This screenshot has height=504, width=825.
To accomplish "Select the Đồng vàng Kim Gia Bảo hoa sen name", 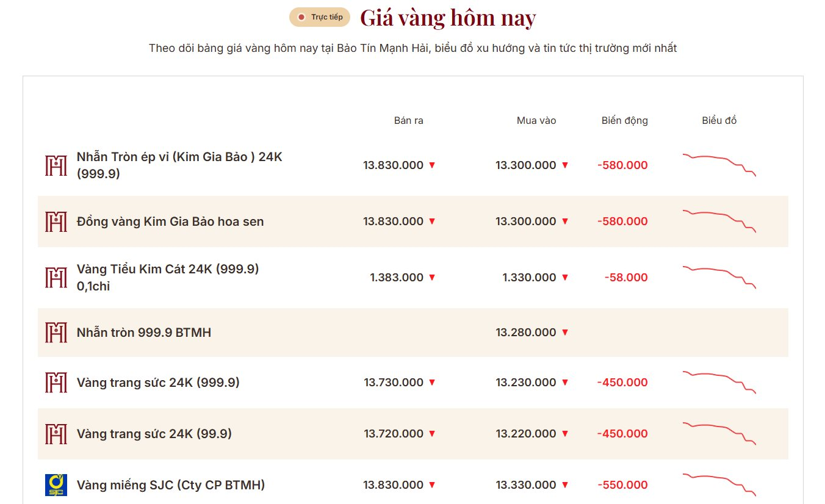I will [170, 221].
